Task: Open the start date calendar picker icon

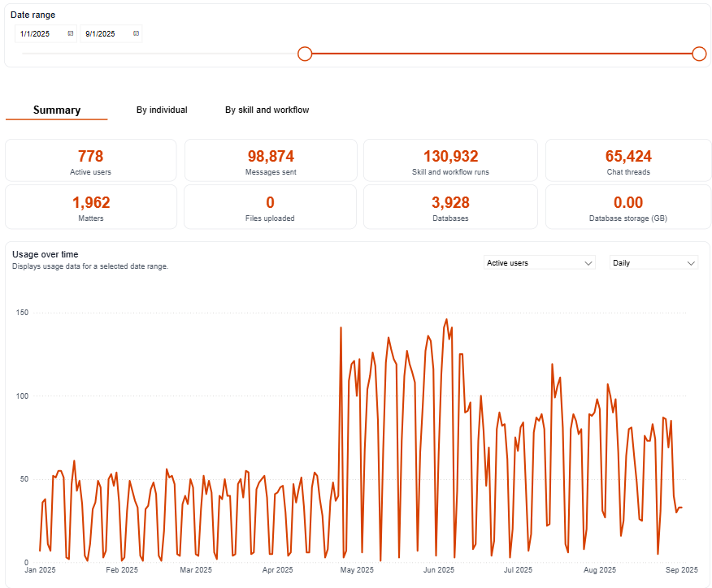Action: (x=71, y=33)
